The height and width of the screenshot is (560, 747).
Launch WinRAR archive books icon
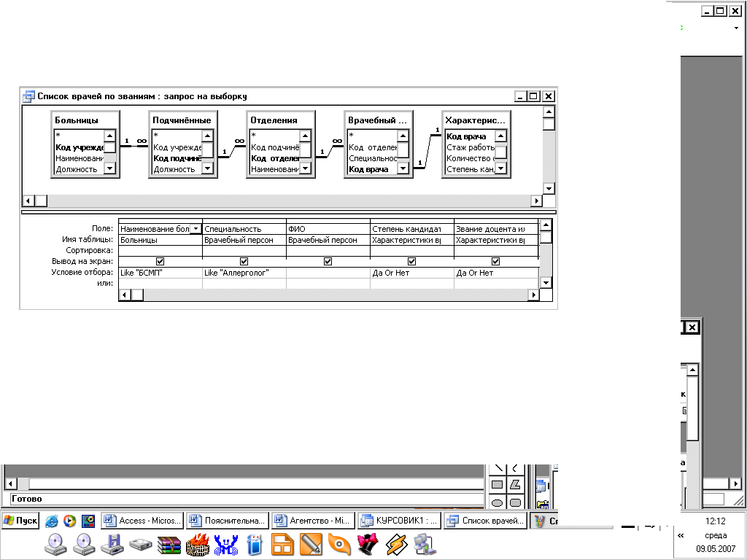point(169,545)
